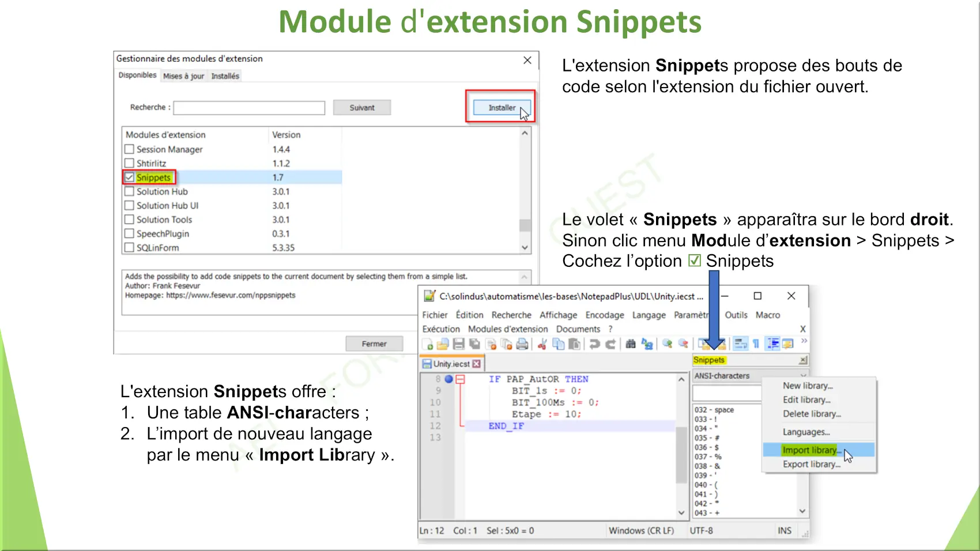Click editor vertical scrollbar down arrow
Image resolution: width=980 pixels, height=551 pixels.
tap(681, 512)
